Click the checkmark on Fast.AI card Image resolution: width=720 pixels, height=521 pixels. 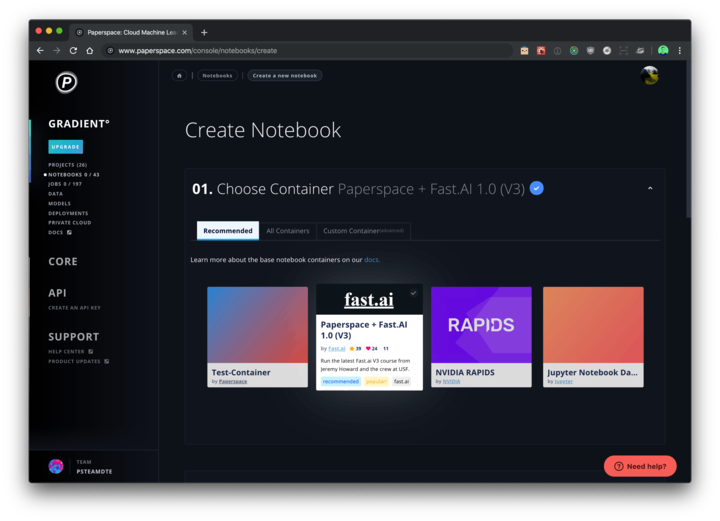[413, 293]
